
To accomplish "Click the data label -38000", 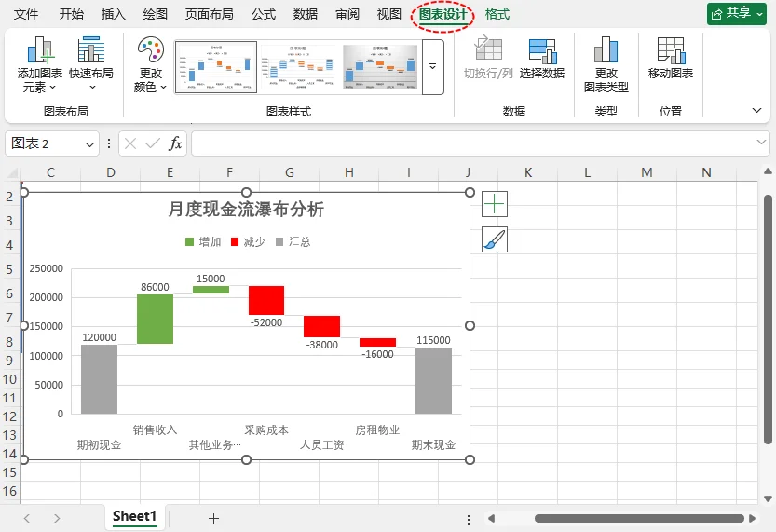I will tap(321, 345).
